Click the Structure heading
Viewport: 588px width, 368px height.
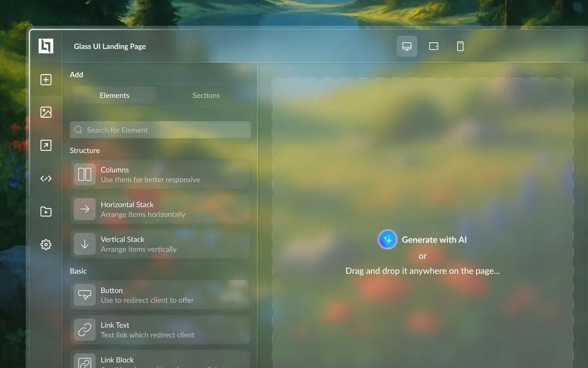pyautogui.click(x=85, y=150)
